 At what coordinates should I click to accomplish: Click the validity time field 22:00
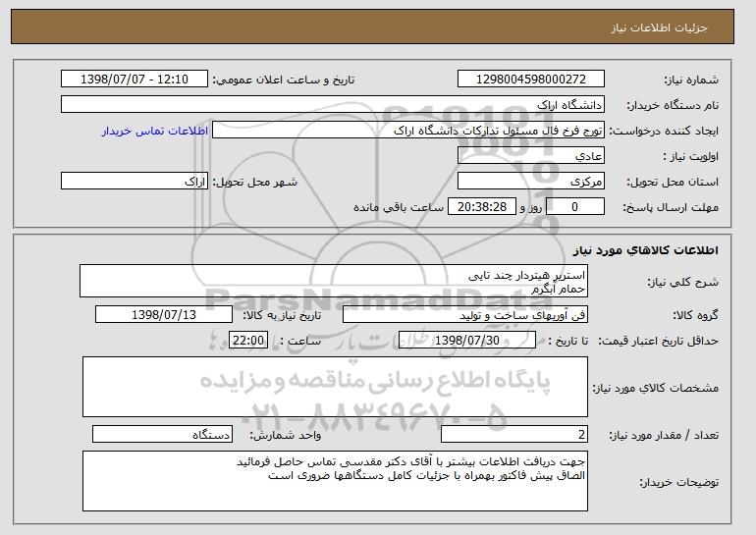point(248,341)
